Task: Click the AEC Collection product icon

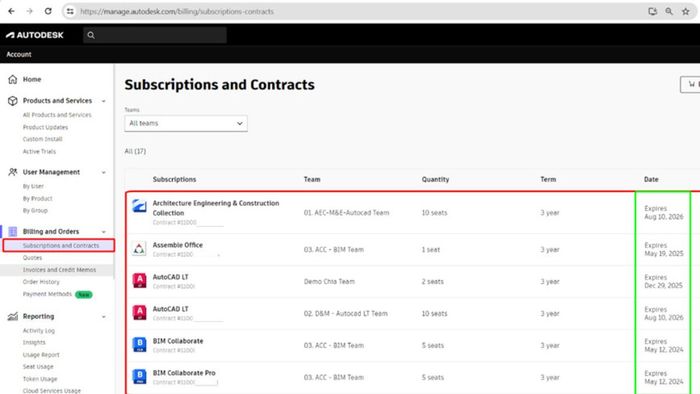Action: pos(139,206)
